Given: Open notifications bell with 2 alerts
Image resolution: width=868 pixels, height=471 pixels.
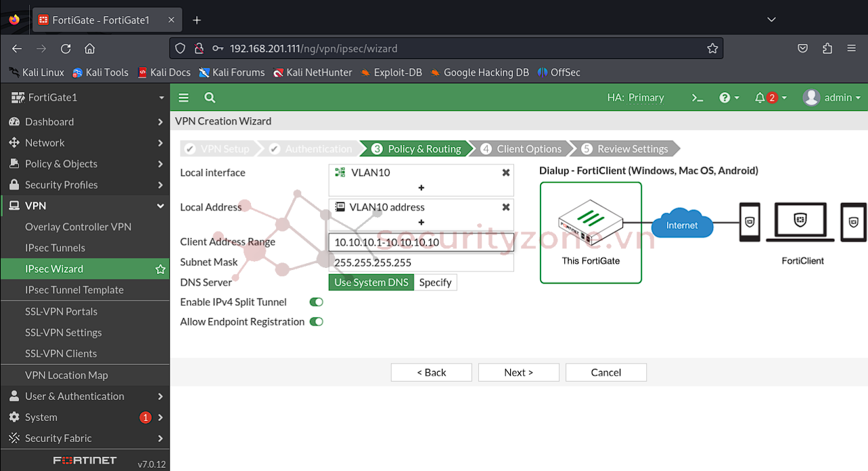Looking at the screenshot, I should click(x=771, y=97).
